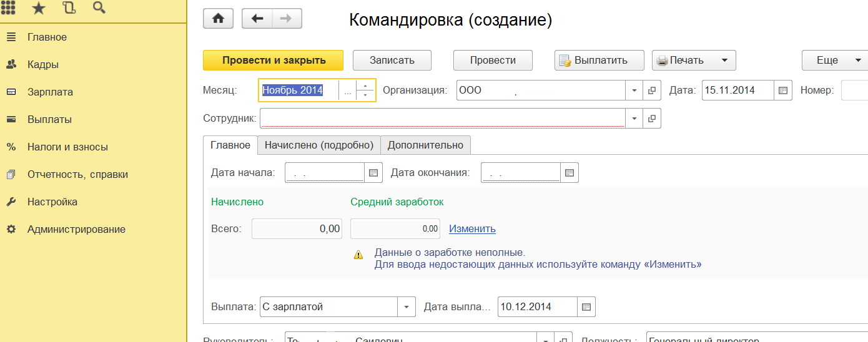Click Провести и закрыть button
Screen dimensions: 868x342
[274, 61]
